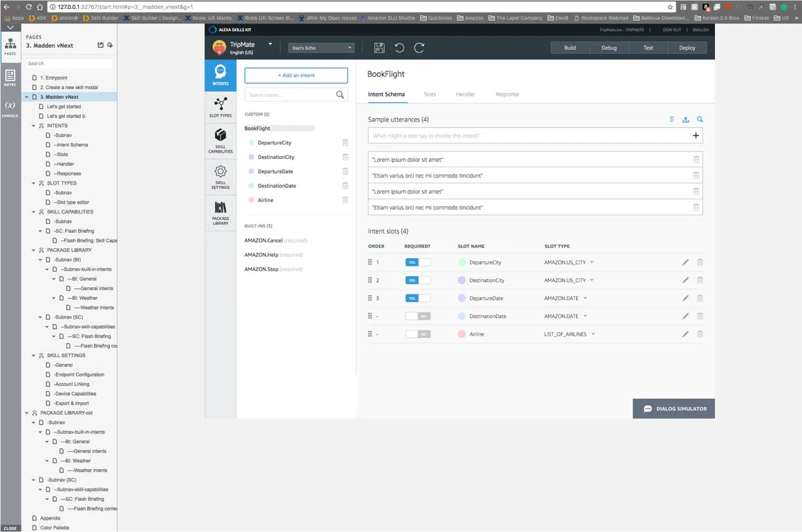Grab the DepartureDate row drag handle
This screenshot has width=802, height=532.
[x=370, y=298]
